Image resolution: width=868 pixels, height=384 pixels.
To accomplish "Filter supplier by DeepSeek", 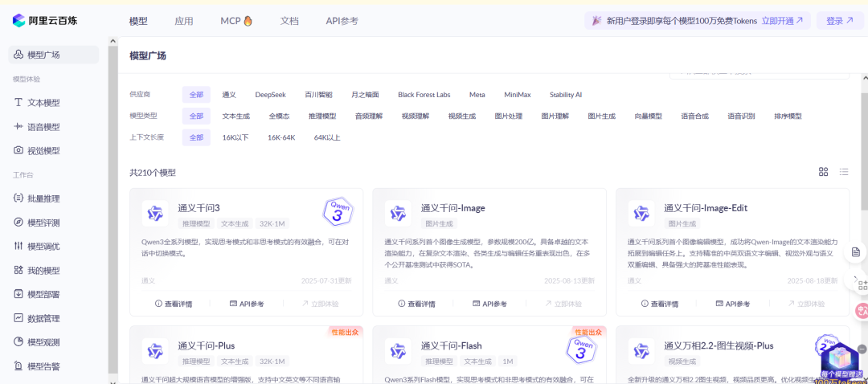I will click(271, 95).
